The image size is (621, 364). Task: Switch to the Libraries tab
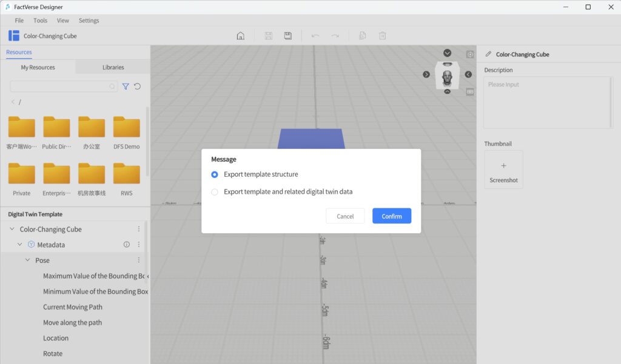point(113,67)
